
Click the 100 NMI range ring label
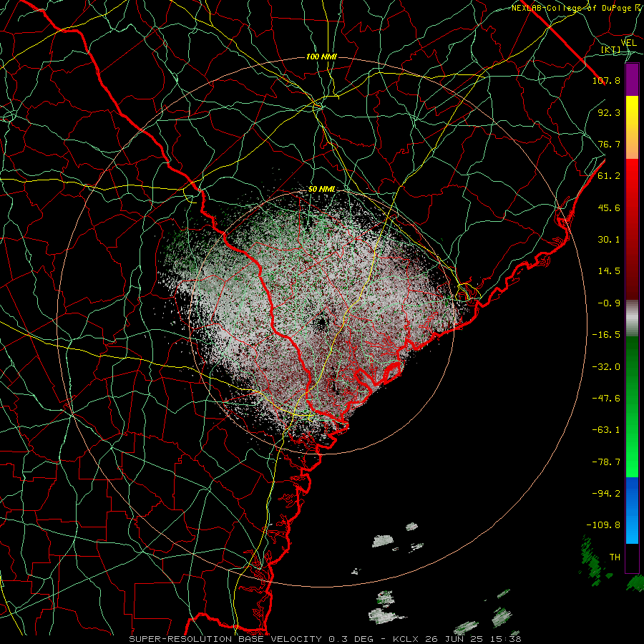(321, 57)
